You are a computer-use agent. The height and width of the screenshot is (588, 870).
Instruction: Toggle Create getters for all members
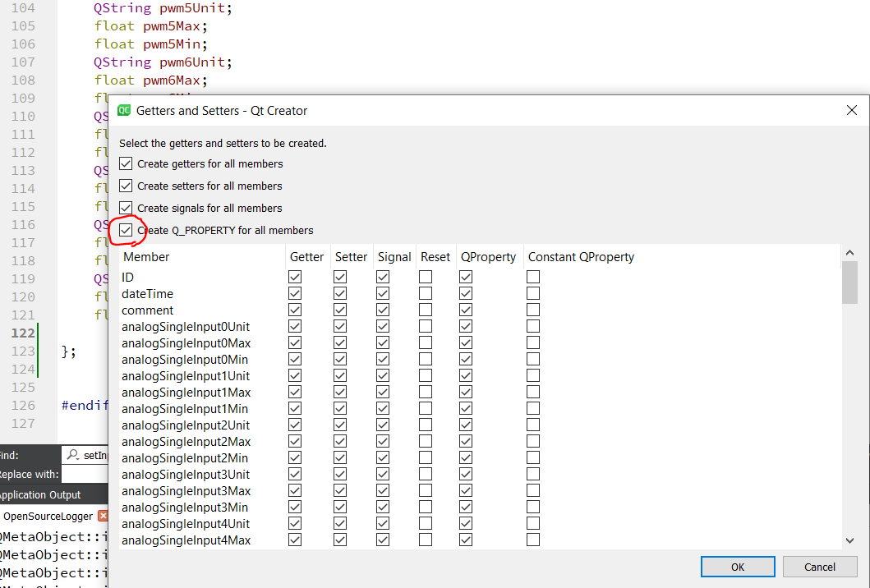point(126,163)
